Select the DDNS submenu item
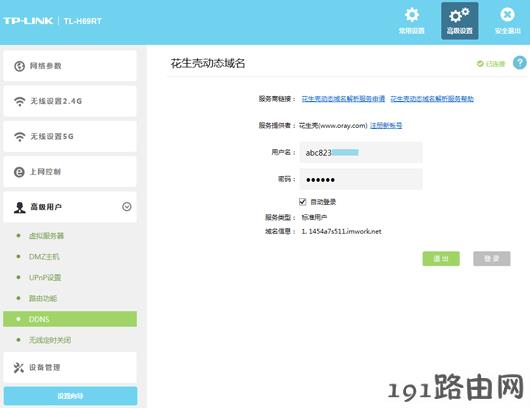The image size is (530, 408). point(70,319)
